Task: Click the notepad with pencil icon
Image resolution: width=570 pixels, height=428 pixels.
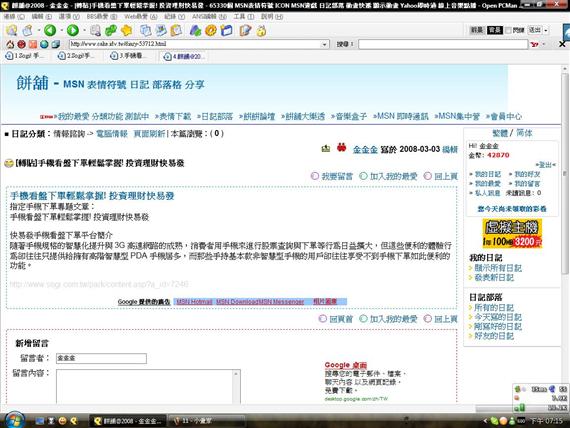Action: pos(245,30)
